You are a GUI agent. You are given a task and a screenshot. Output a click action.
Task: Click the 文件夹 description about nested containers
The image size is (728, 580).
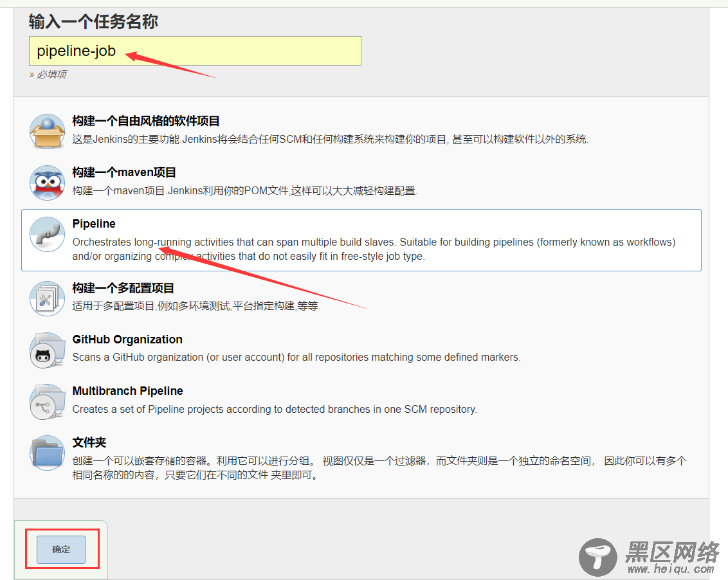[x=379, y=468]
